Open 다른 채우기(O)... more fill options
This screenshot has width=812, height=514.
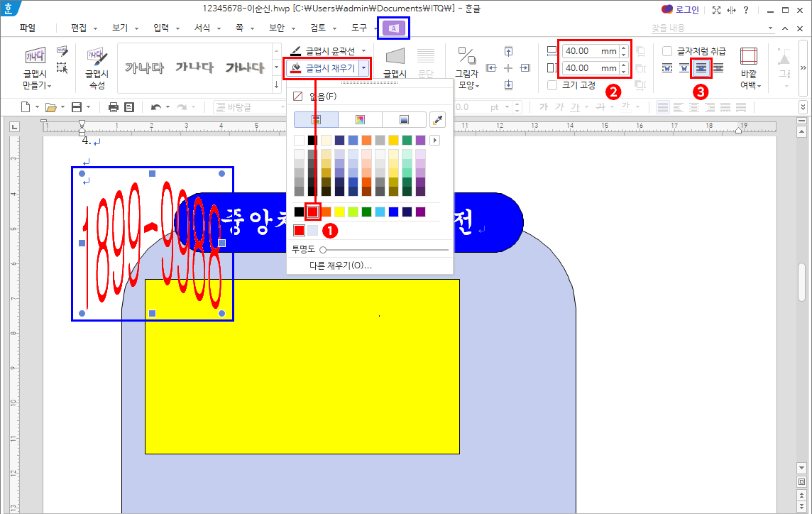point(341,266)
